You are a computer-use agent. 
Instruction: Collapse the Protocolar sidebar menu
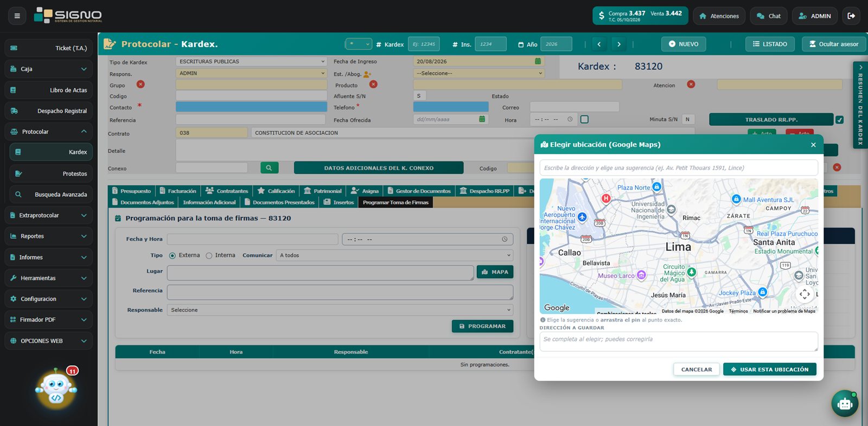(49, 132)
